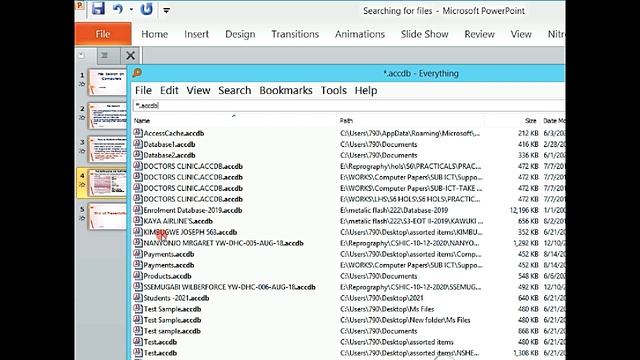Select Students -2021.accdb file
This screenshot has height=360, width=640.
pyautogui.click(x=176, y=298)
